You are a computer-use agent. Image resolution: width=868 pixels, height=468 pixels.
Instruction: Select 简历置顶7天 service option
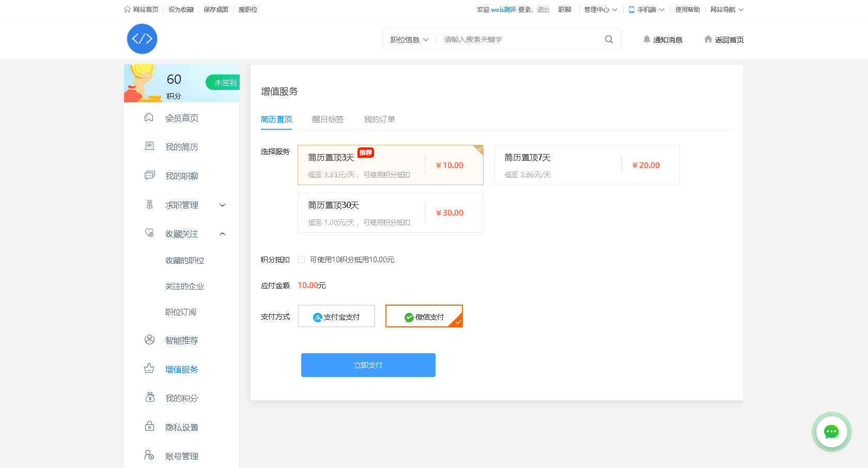(x=587, y=165)
